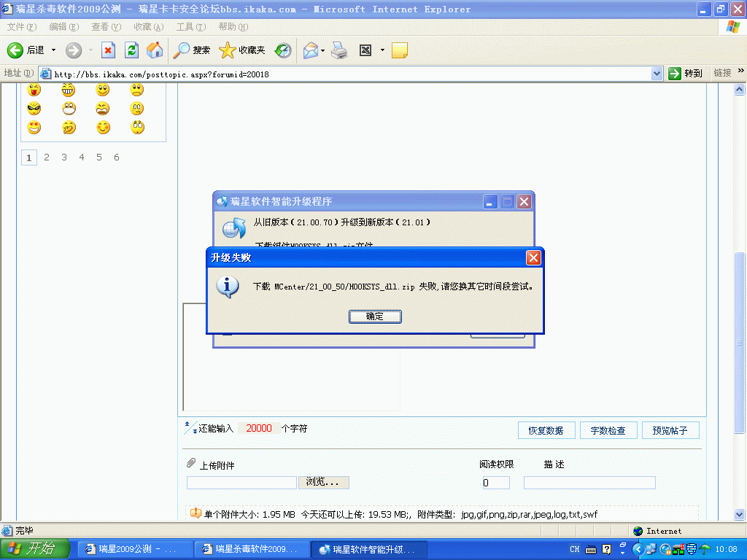Open the 工具 (Tools) menu
747x560 pixels.
click(191, 27)
